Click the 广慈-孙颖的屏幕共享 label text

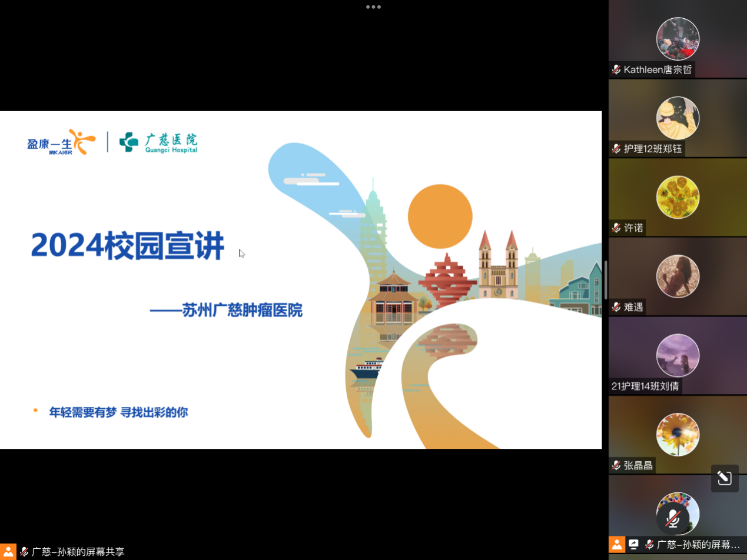coord(78,552)
